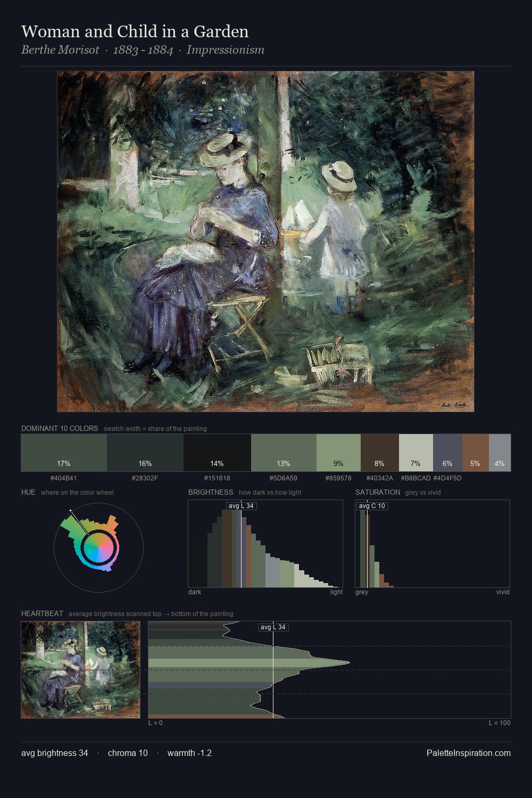Screen dimensions: 532x798
Task: Choose the 7% pale swatch #B8BCAD
Action: click(x=416, y=453)
